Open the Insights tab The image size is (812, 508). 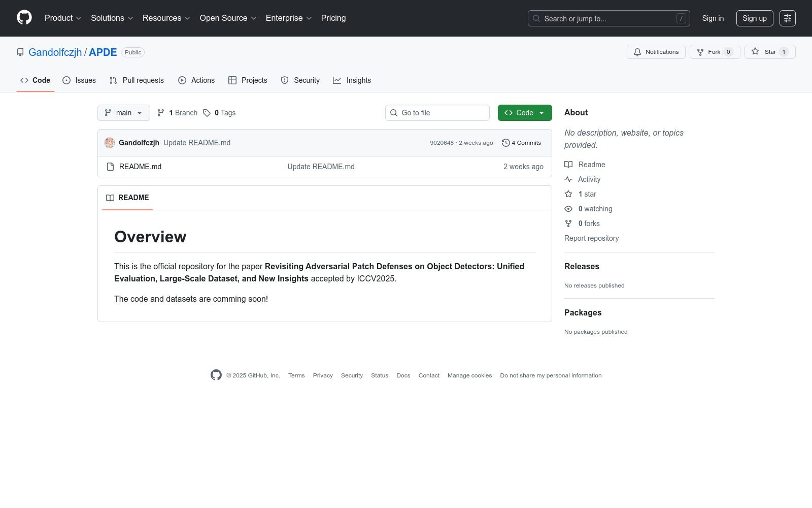pyautogui.click(x=352, y=80)
